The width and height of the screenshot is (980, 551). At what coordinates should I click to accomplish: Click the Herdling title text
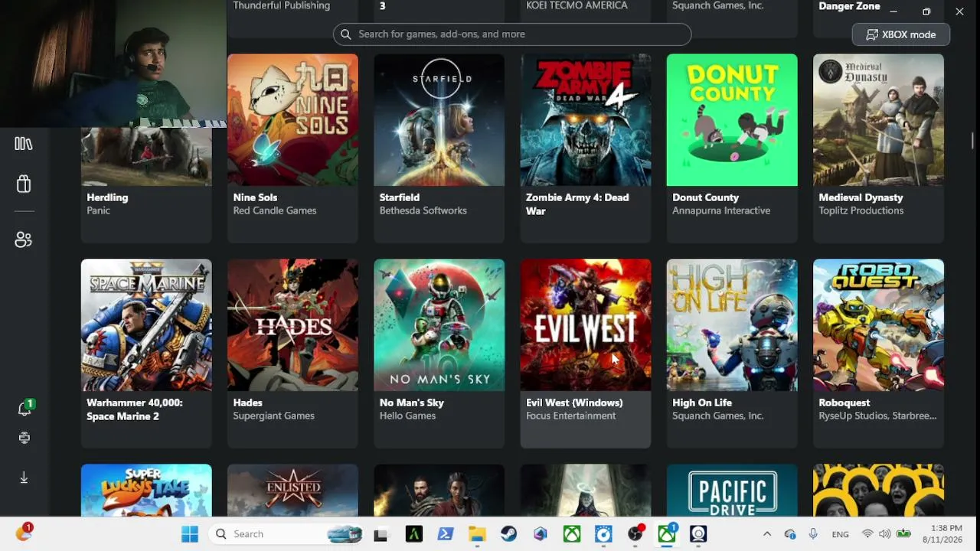(x=107, y=197)
